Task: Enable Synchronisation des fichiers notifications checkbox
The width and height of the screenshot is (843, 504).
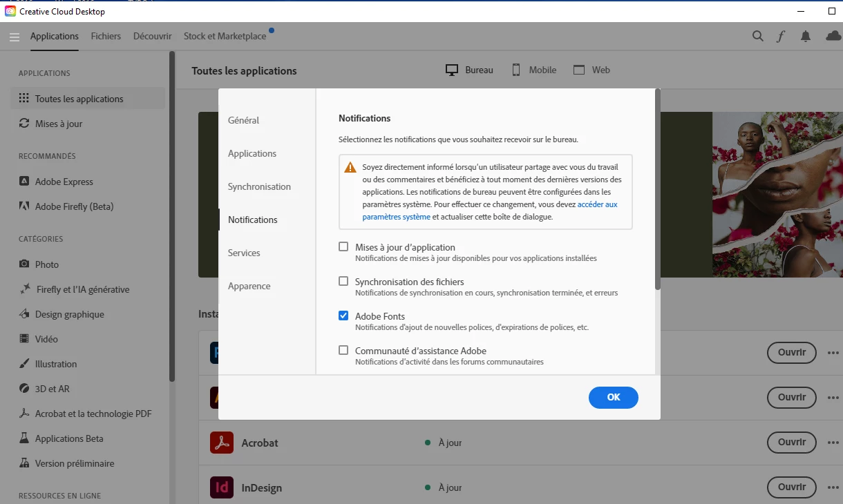Action: tap(343, 281)
